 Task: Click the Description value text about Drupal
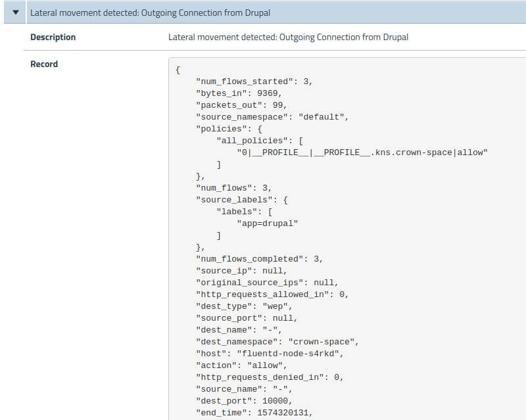click(288, 37)
